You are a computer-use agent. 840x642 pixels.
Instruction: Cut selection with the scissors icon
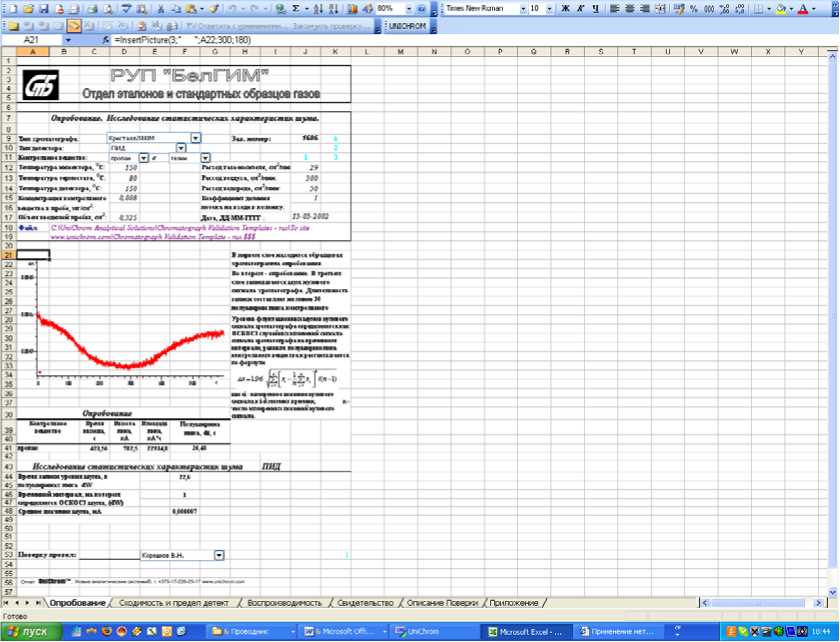click(161, 9)
